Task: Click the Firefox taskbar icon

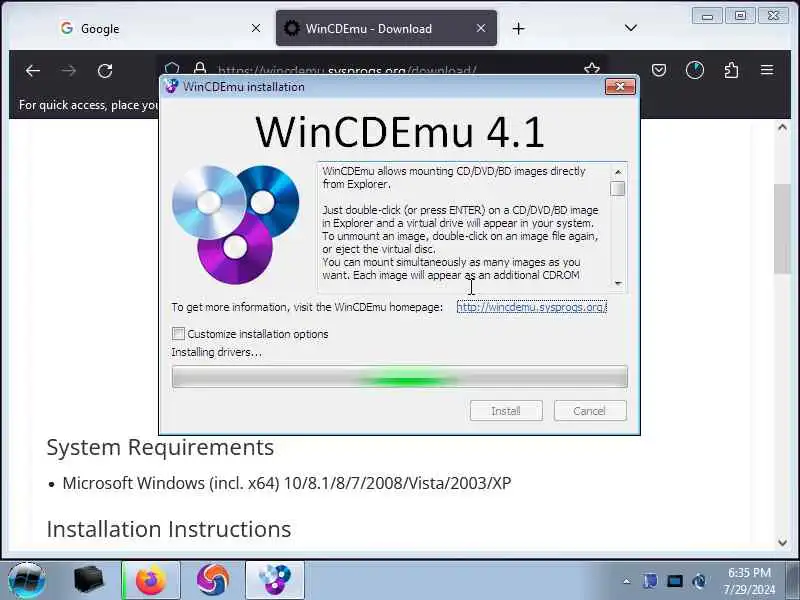Action: 151,581
